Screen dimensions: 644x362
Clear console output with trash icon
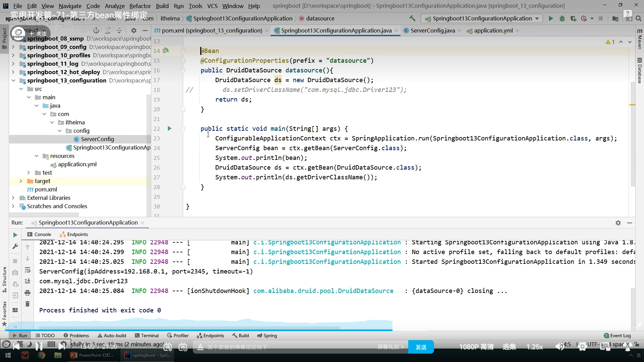click(x=28, y=304)
